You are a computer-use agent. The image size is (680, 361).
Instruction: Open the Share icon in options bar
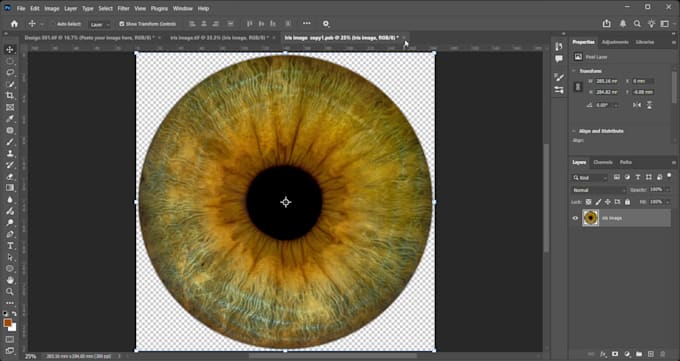pos(607,24)
